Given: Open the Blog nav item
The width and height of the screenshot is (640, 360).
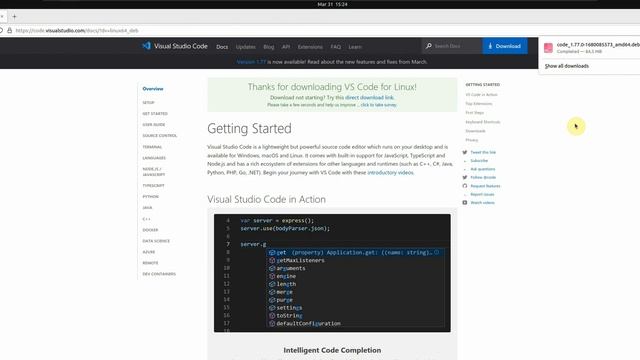Looking at the screenshot, I should click(269, 47).
